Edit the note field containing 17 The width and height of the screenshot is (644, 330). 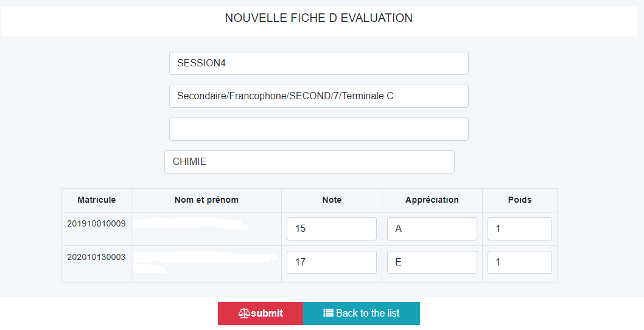click(332, 262)
